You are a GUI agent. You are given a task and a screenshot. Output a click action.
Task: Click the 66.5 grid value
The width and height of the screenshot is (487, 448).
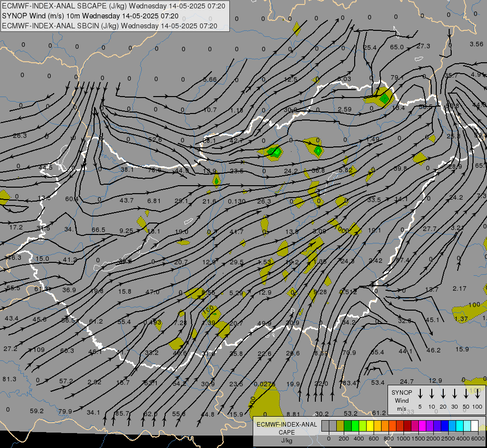point(98,230)
